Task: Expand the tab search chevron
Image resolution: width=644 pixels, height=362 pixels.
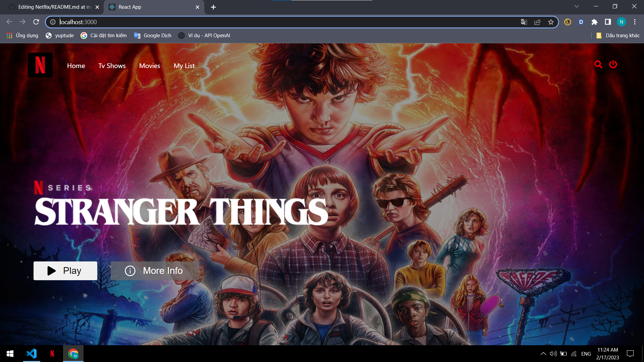Action: [577, 6]
